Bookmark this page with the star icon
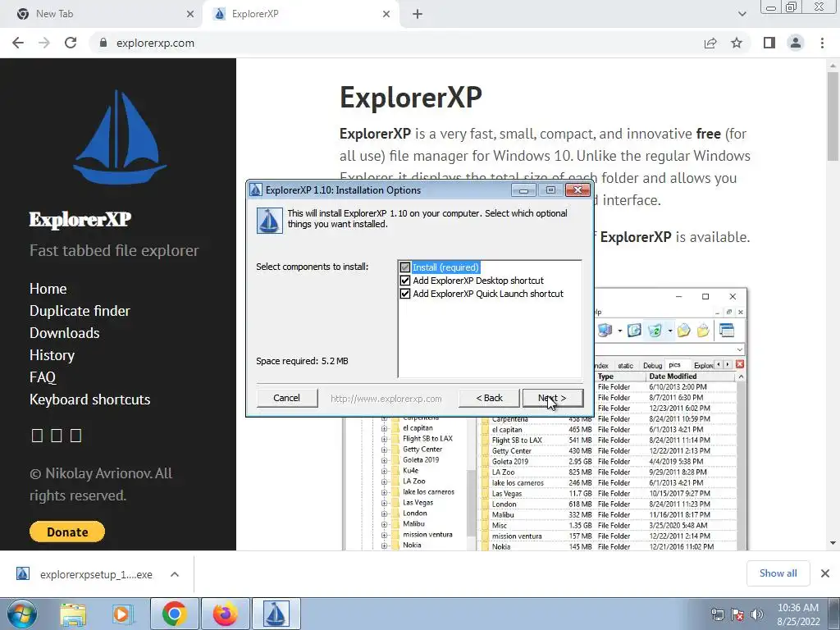840x630 pixels. (x=737, y=43)
